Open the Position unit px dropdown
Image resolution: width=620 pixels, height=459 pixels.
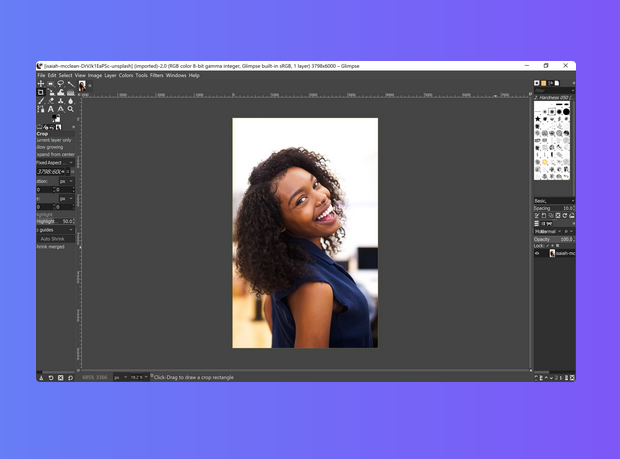point(66,181)
